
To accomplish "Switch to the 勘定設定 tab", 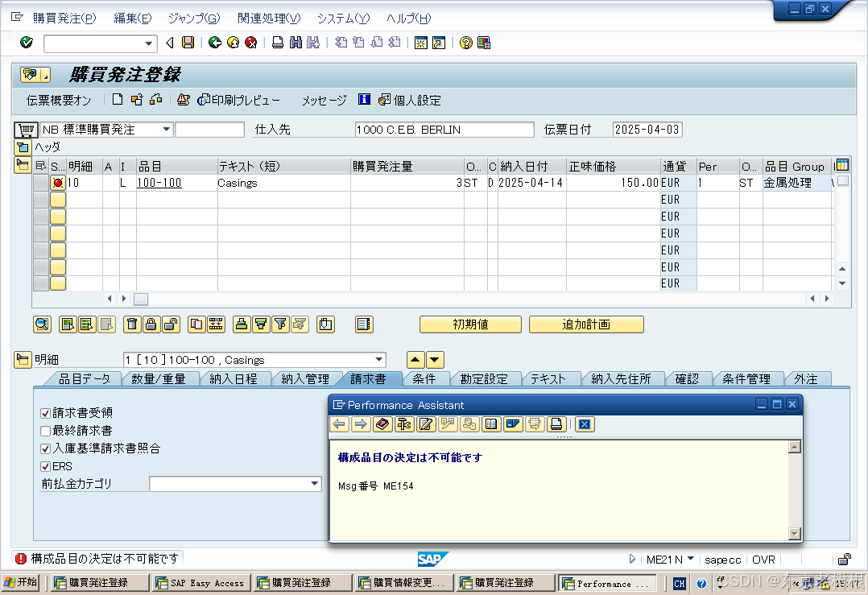I will (x=484, y=378).
